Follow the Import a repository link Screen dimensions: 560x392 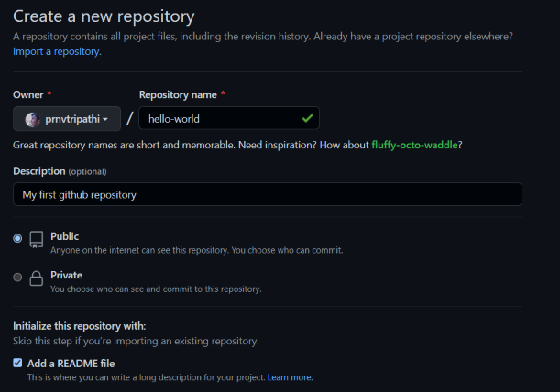pos(57,51)
